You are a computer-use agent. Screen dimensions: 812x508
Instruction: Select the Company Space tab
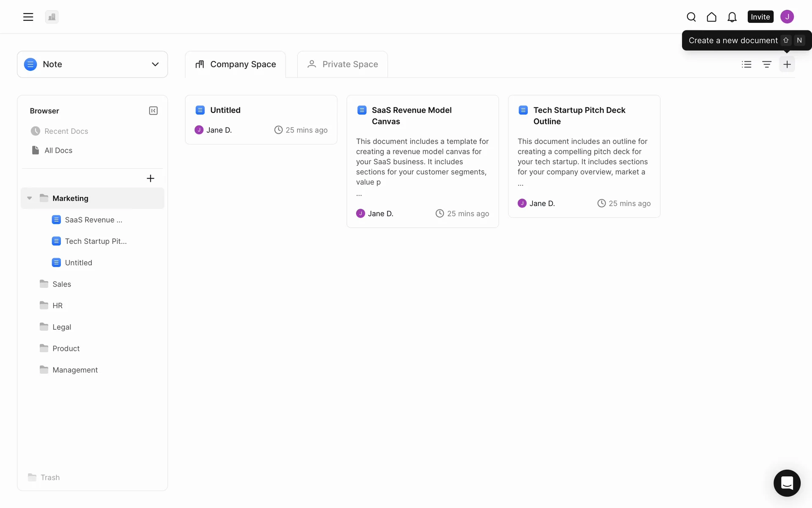(x=235, y=64)
